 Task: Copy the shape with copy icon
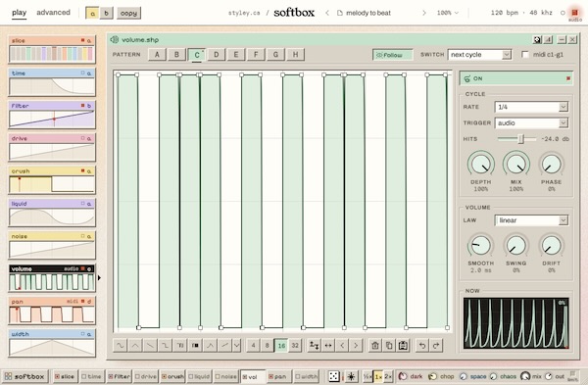pos(389,345)
